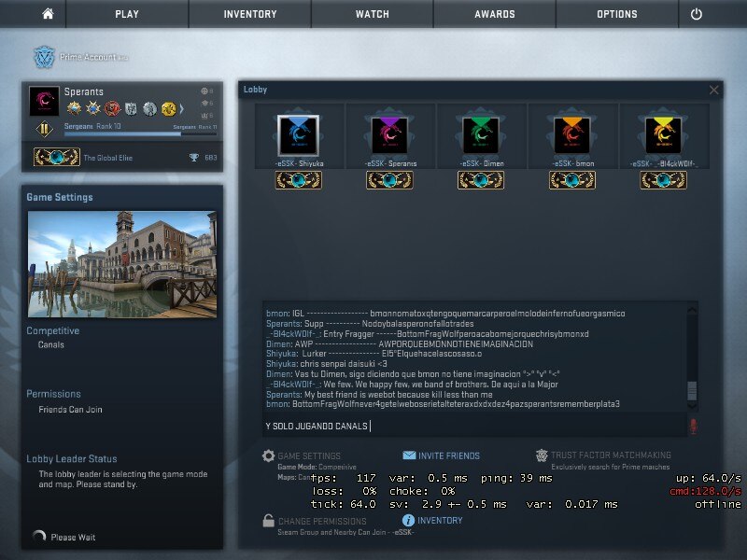Select the grey shield medal
This screenshot has height=560, width=747.
coord(131,109)
